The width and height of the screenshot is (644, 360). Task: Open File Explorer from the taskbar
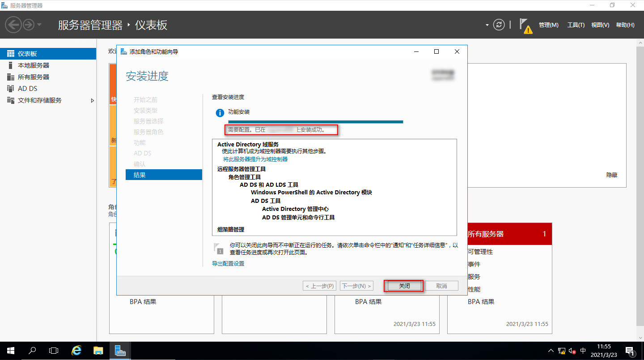pyautogui.click(x=98, y=351)
